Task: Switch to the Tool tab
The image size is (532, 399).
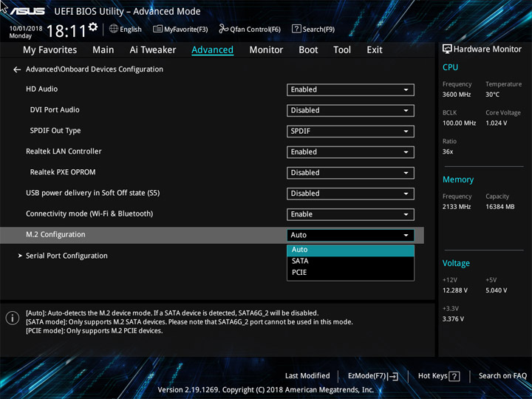Action: tap(342, 50)
